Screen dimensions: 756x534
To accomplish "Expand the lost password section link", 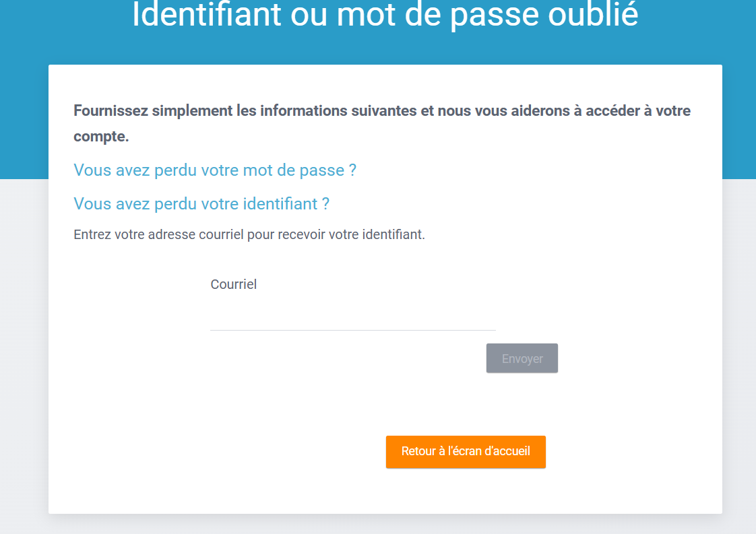I will pos(214,170).
